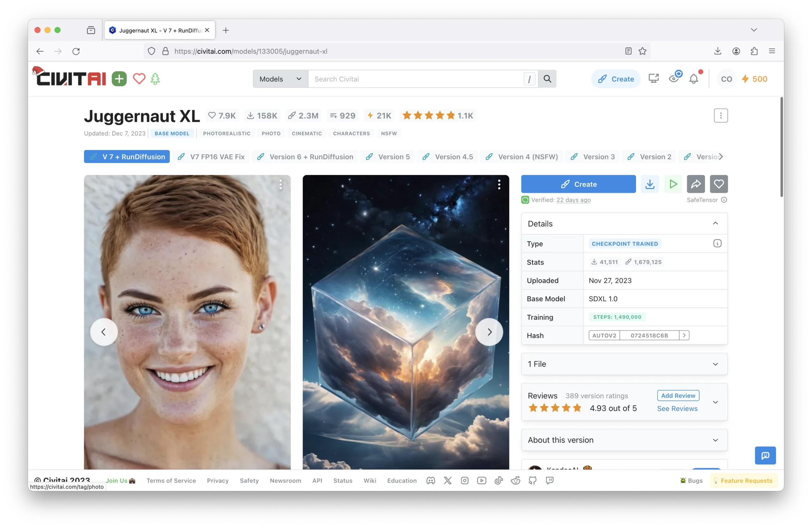This screenshot has height=528, width=812.
Task: Open the notifications bell
Action: pos(694,79)
